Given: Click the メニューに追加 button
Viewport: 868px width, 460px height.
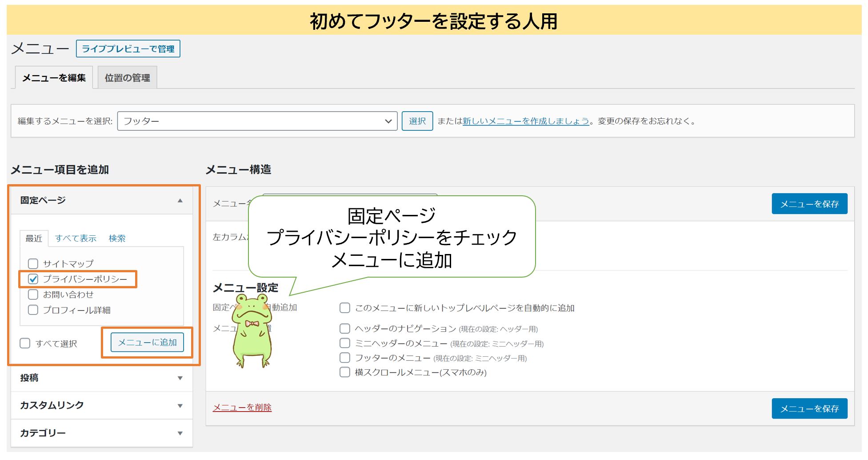Looking at the screenshot, I should point(147,343).
